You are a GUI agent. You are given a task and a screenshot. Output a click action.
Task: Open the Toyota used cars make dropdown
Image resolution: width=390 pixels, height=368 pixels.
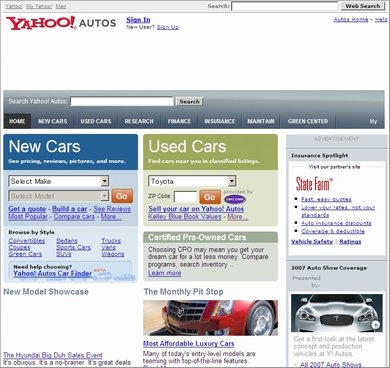coord(192,181)
